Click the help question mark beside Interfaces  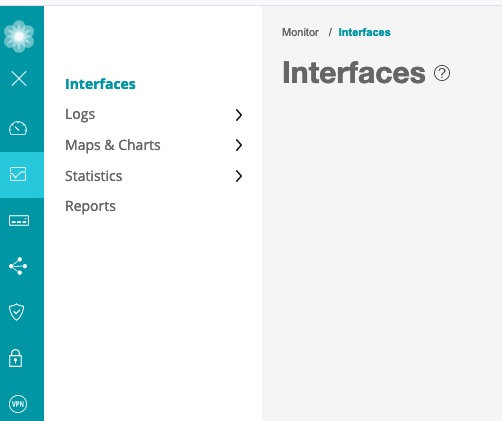[x=442, y=73]
